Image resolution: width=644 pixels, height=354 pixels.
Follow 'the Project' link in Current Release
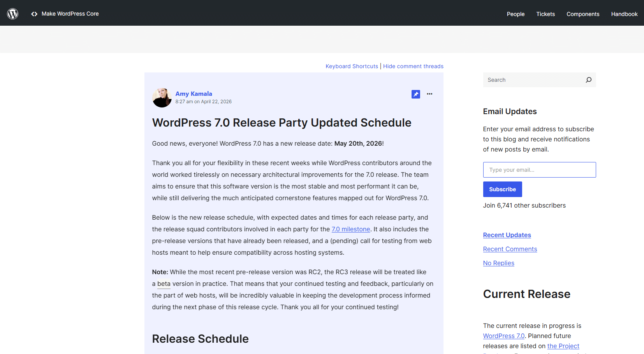563,346
